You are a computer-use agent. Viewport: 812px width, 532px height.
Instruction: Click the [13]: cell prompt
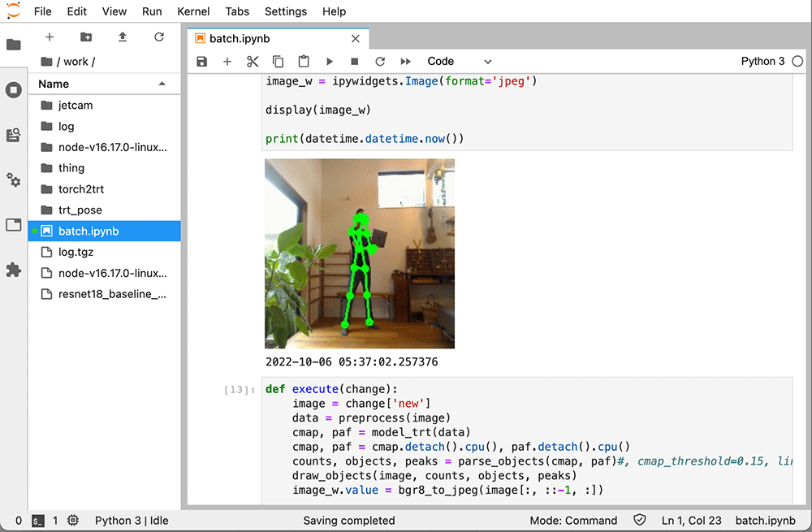point(240,390)
